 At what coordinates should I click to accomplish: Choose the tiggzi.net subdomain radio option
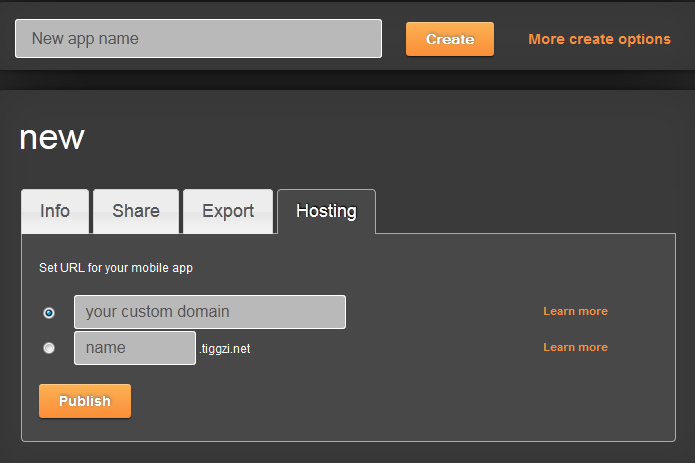(49, 348)
